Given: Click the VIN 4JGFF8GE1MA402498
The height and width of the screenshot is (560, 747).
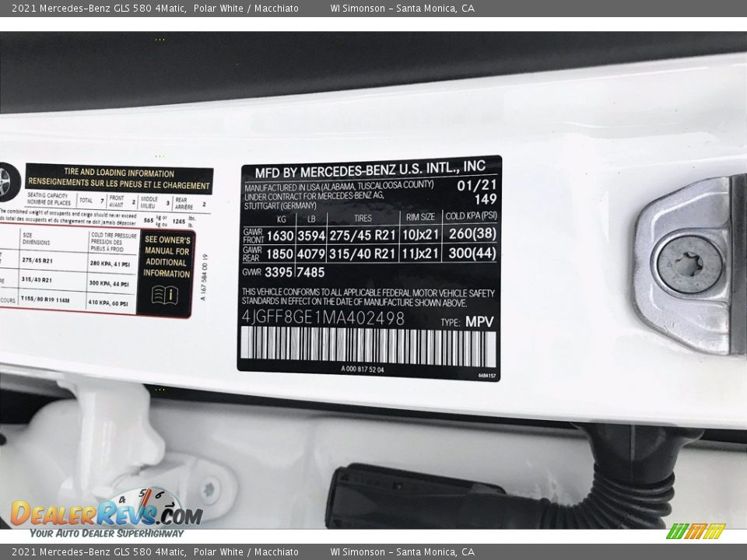Looking at the screenshot, I should coord(323,317).
